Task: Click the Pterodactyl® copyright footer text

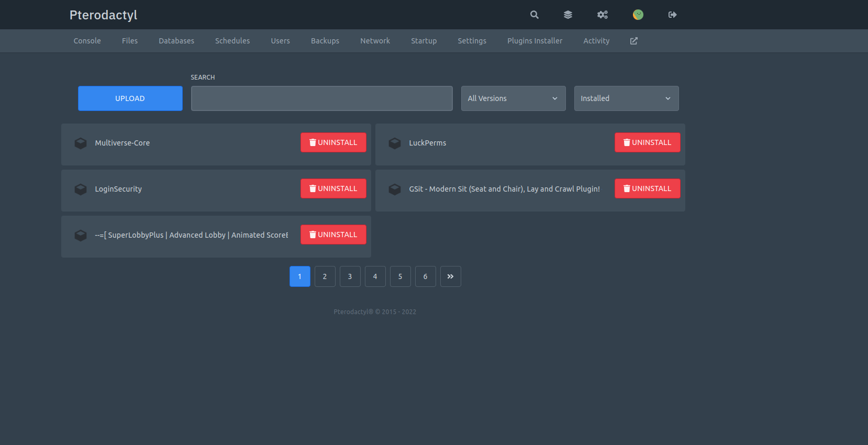Action: tap(375, 311)
